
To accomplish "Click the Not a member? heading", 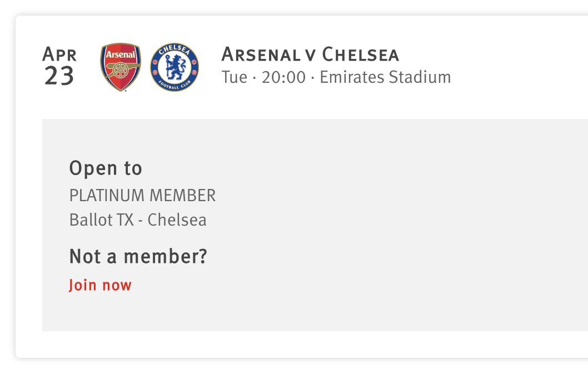I will pyautogui.click(x=138, y=257).
